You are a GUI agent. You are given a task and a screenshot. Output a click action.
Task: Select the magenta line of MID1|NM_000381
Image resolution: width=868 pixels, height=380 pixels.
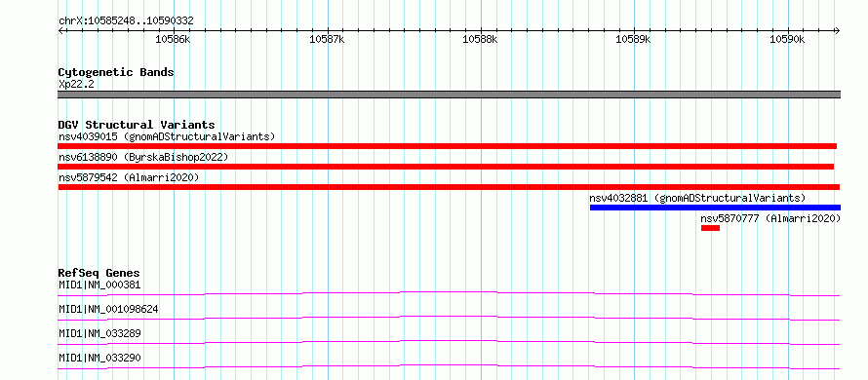click(x=449, y=293)
